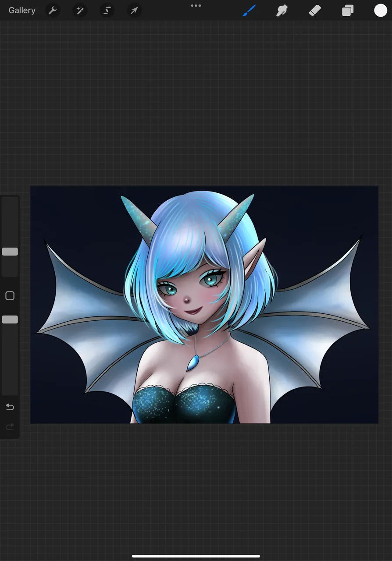
Task: Redo the last undone action
Action: tap(10, 426)
